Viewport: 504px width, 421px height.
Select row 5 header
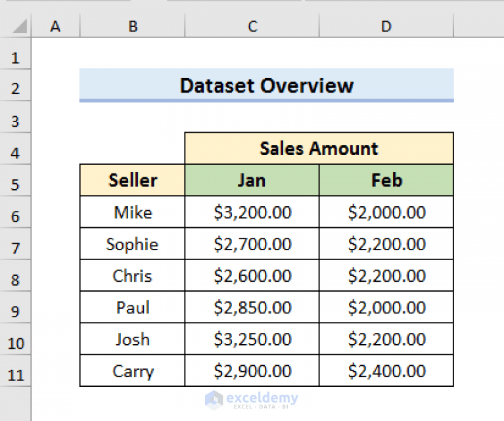pos(15,181)
